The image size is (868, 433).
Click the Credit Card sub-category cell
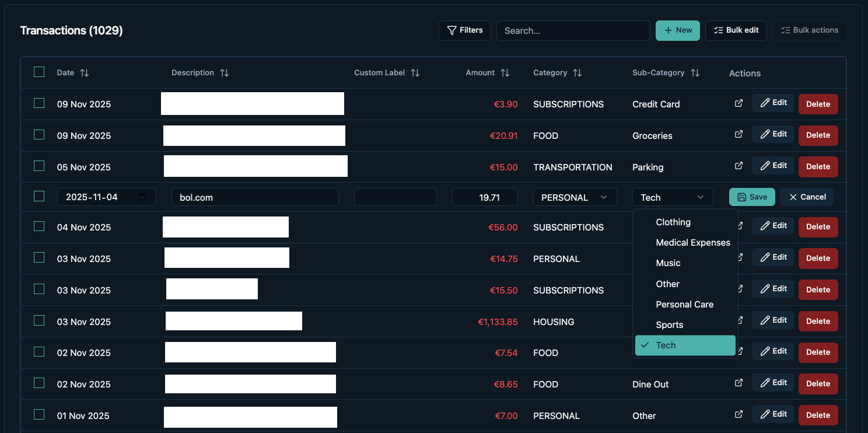point(656,104)
